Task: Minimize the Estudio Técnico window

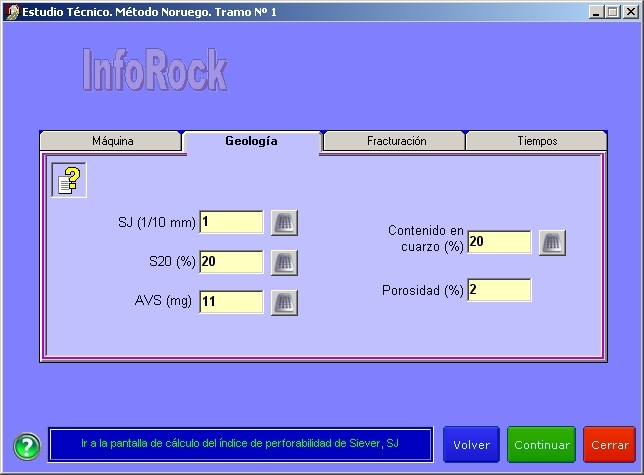Action: 596,11
